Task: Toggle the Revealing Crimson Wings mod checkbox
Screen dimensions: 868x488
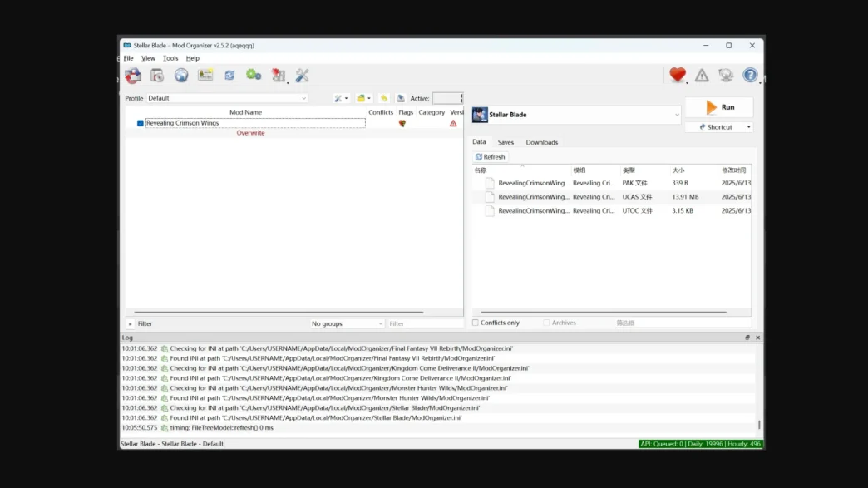Action: click(x=139, y=122)
